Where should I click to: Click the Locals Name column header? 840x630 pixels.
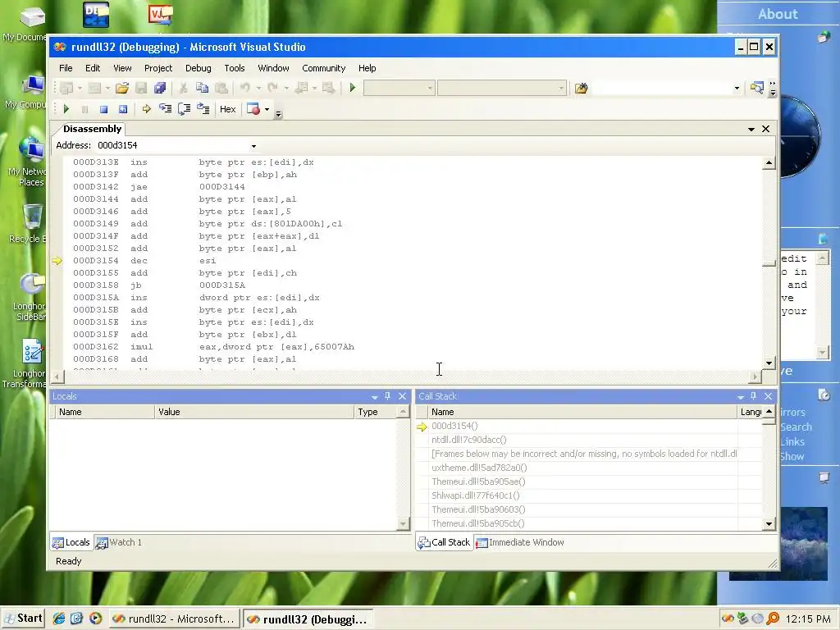(x=105, y=412)
